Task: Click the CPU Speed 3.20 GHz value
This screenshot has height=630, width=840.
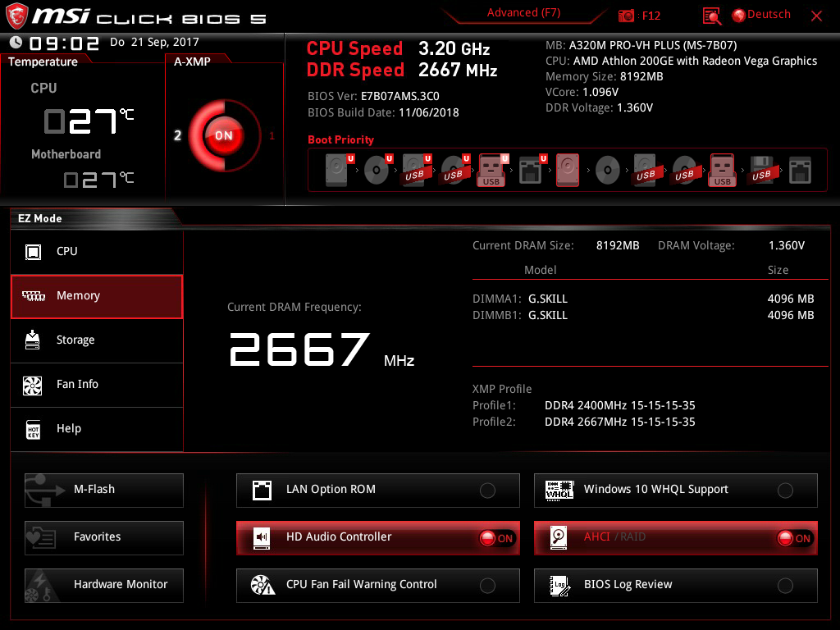Action: pos(454,48)
